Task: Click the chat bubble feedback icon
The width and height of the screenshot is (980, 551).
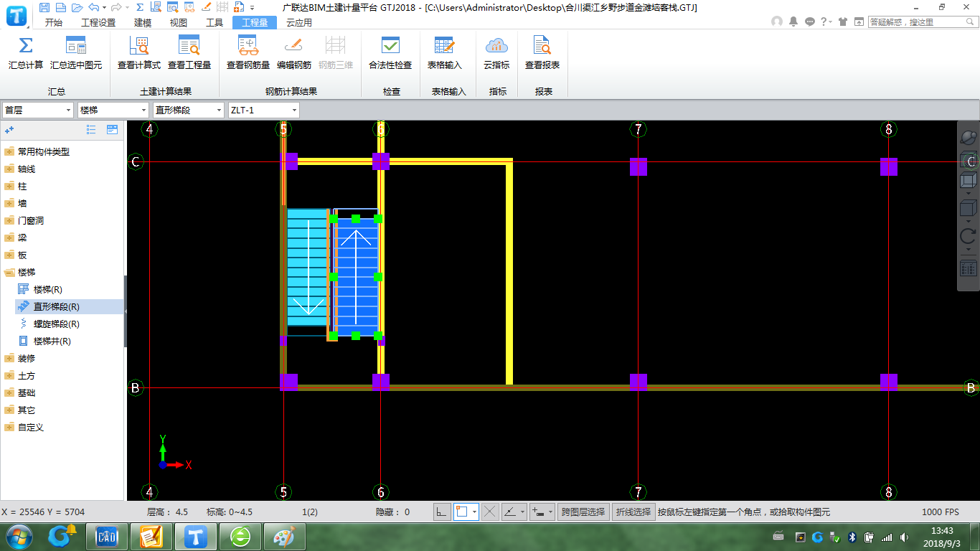Action: coord(810,22)
